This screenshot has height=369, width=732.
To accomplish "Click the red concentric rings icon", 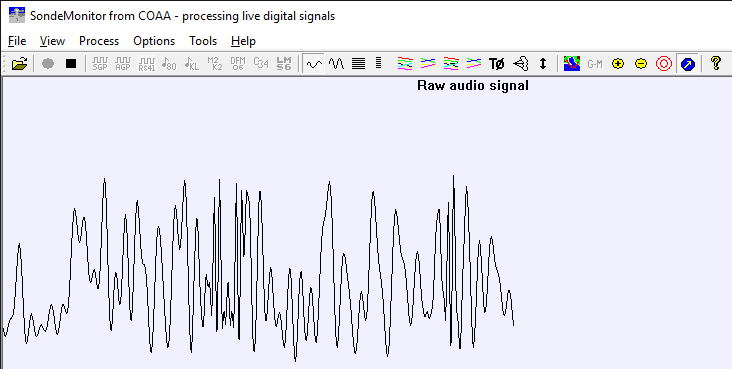I will [x=664, y=64].
